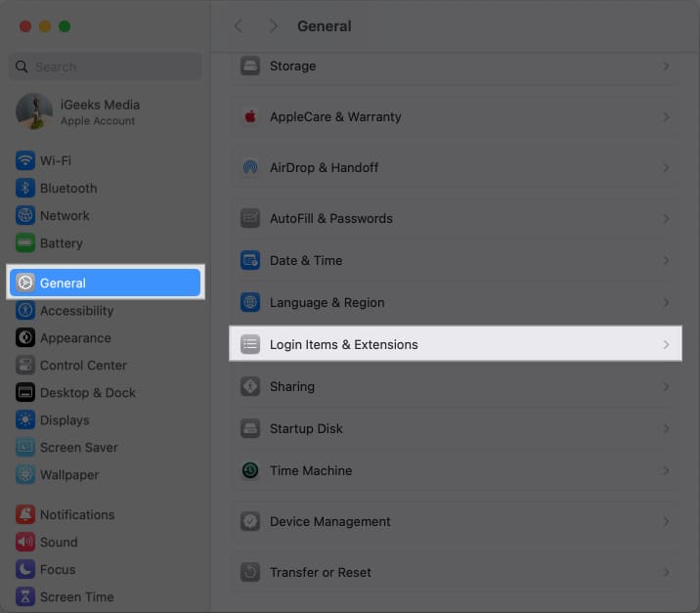Open Time Machine settings row
The width and height of the screenshot is (700, 613).
pyautogui.click(x=456, y=470)
